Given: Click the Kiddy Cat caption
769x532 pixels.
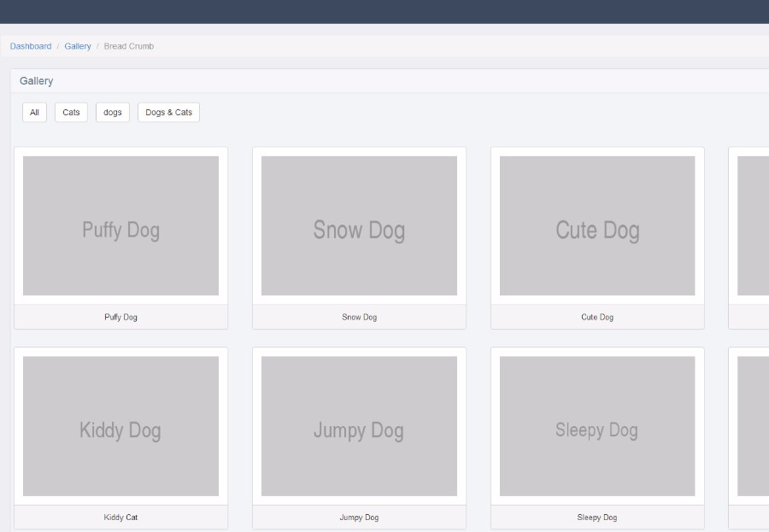Looking at the screenshot, I should (x=120, y=517).
